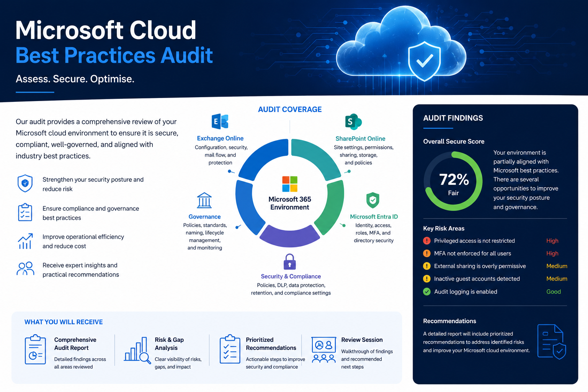Click the Security & Compliance padlock icon
Screen dimensions: 588x392
(x=290, y=262)
